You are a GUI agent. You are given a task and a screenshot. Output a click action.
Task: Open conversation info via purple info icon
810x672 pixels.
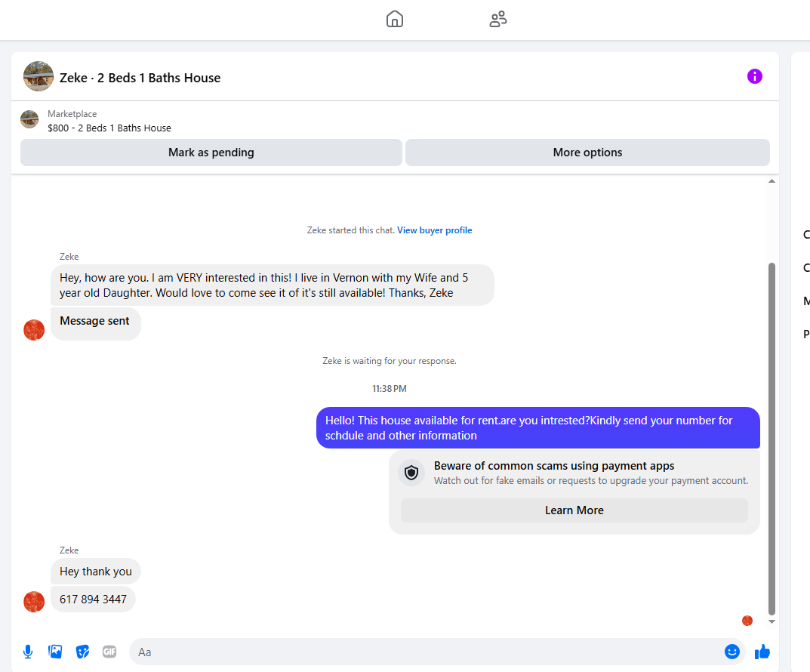[x=754, y=76]
